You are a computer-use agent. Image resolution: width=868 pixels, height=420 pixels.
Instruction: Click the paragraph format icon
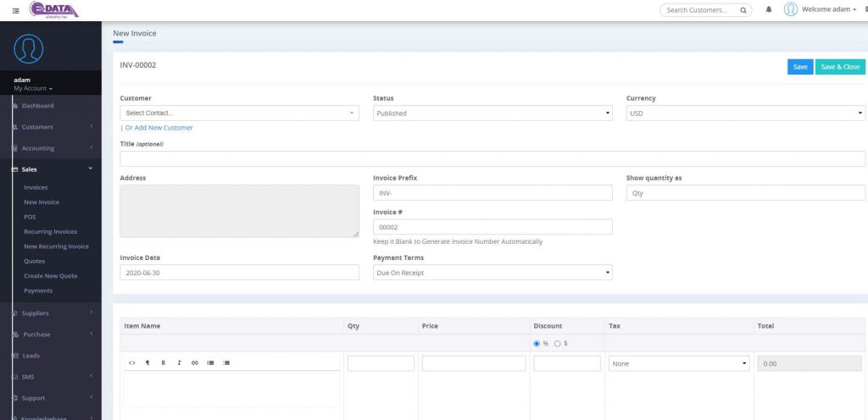[147, 362]
